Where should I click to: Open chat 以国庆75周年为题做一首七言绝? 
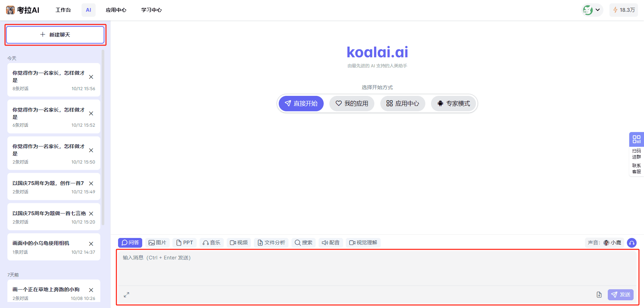coord(54,217)
